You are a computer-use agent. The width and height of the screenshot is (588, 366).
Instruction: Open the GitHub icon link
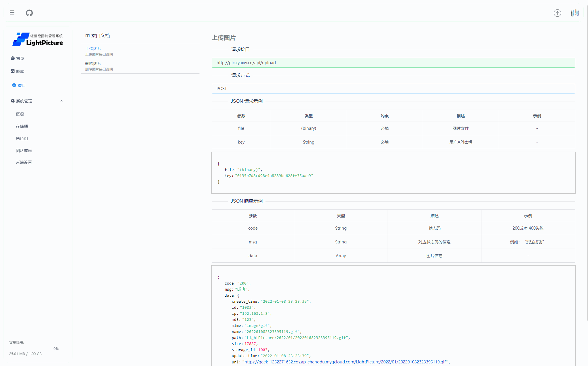(x=29, y=13)
